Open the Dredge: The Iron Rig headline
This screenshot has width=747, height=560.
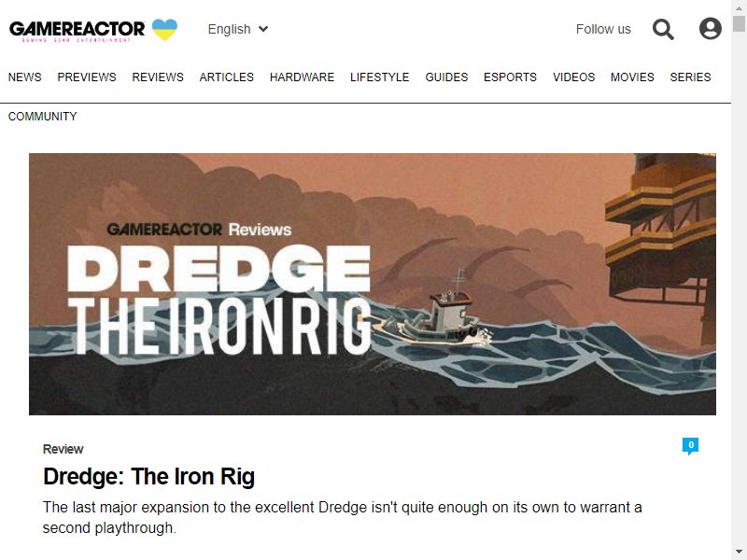tap(148, 476)
